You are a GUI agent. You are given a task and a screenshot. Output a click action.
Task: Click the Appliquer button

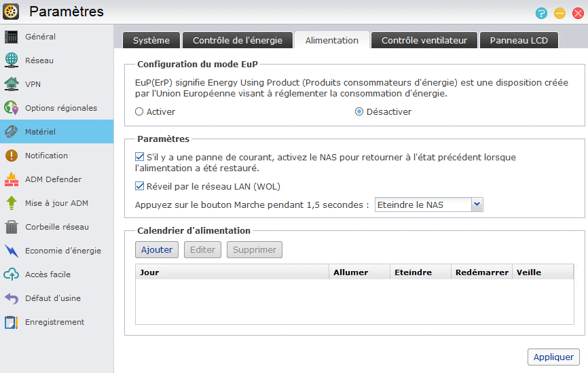tap(553, 357)
